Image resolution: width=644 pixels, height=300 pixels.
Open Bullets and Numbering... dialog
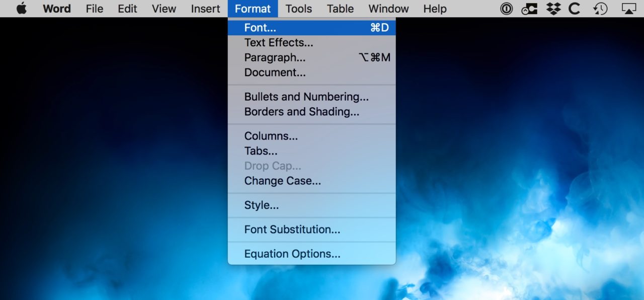pos(312,97)
